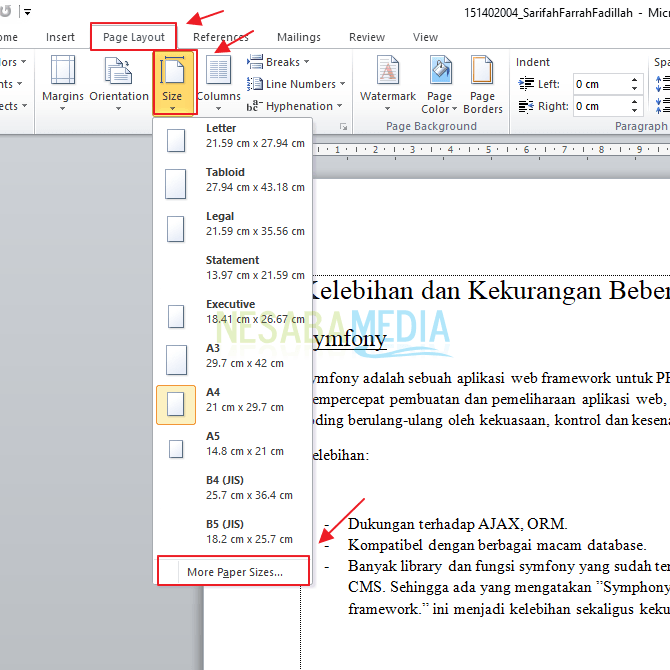Increase the Left indent with up arrow
670x670 pixels.
tap(635, 79)
